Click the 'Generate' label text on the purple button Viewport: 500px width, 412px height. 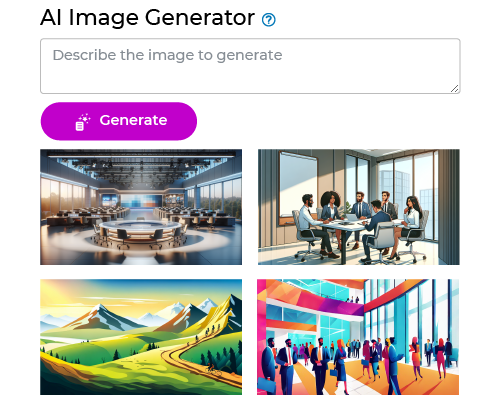133,120
